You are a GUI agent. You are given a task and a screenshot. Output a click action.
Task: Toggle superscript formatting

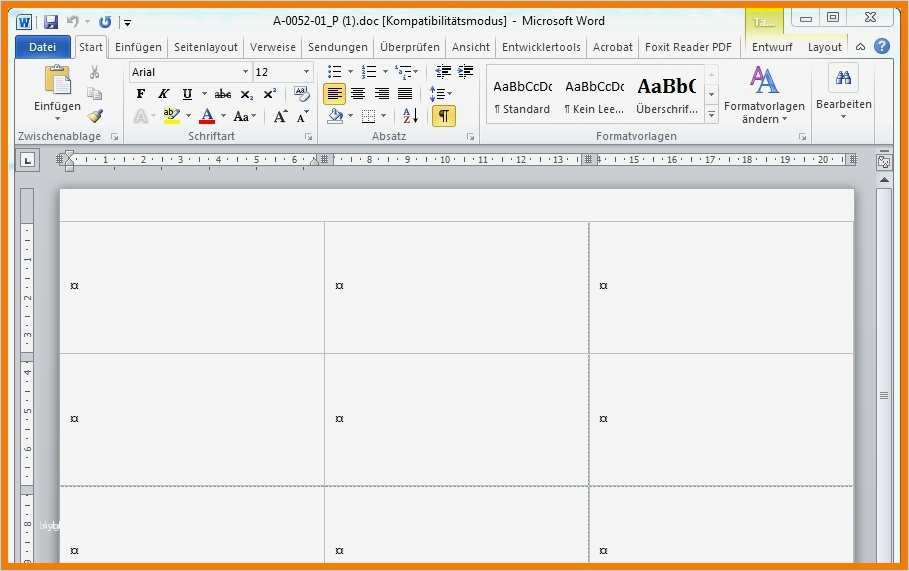(270, 94)
